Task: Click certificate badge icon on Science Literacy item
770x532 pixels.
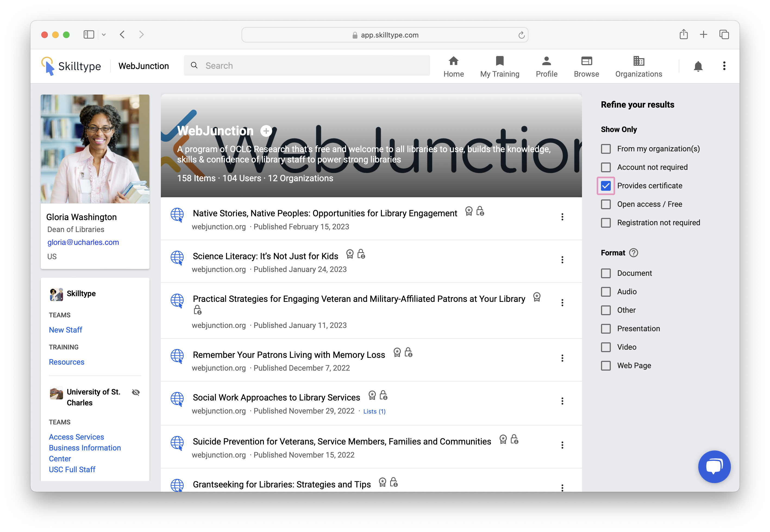Action: pos(350,254)
